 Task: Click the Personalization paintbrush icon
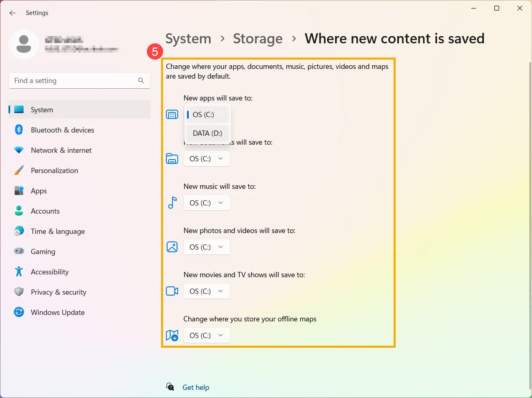(19, 171)
